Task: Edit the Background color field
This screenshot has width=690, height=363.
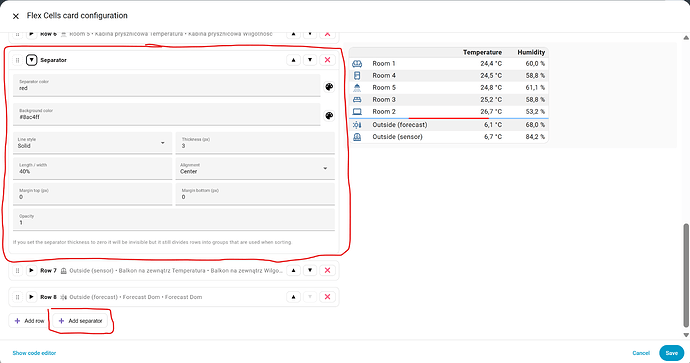Action: coord(167,114)
